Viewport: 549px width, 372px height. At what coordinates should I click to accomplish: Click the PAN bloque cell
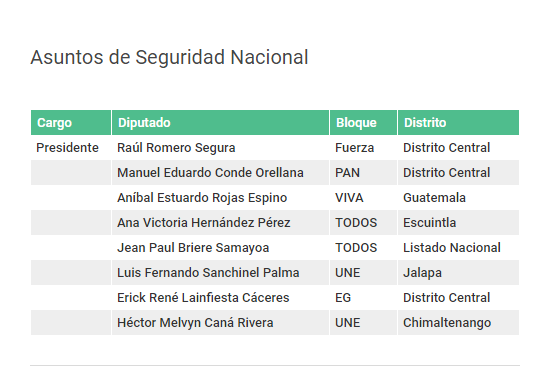click(x=347, y=173)
